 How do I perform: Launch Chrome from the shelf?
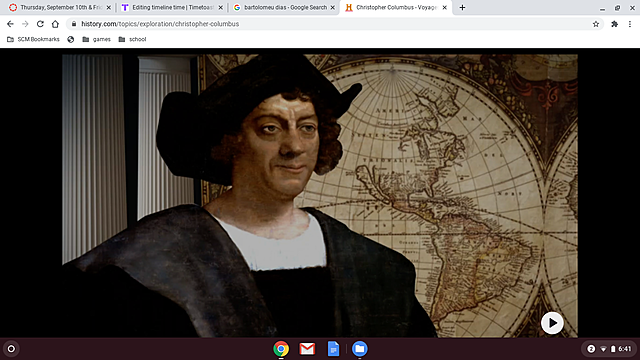coord(281,349)
